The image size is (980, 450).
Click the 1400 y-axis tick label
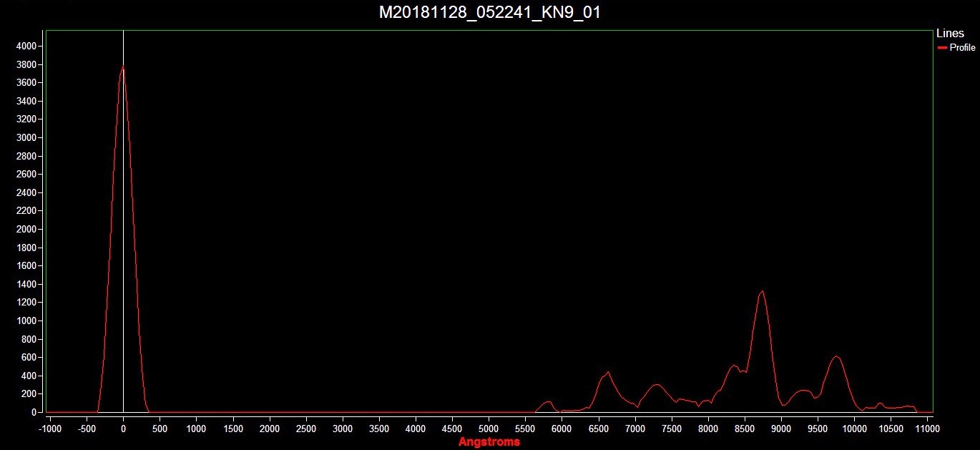pos(25,284)
